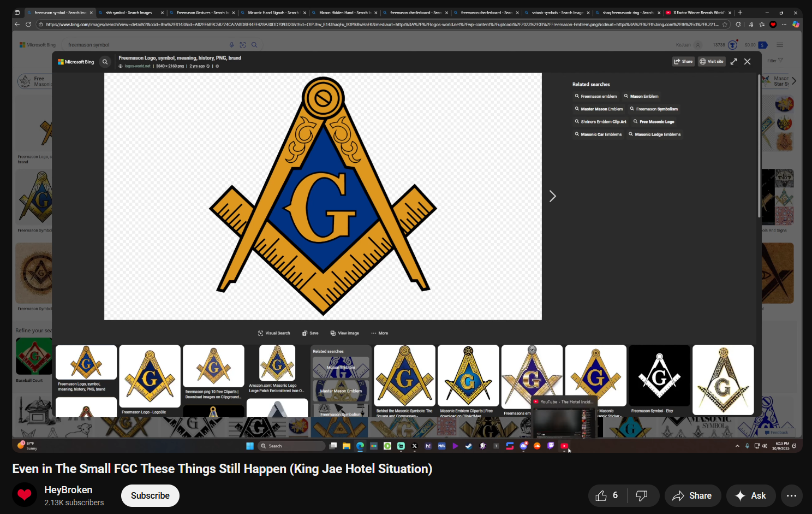Click the visual search camera icon in Bing search box
The height and width of the screenshot is (514, 812).
(243, 45)
